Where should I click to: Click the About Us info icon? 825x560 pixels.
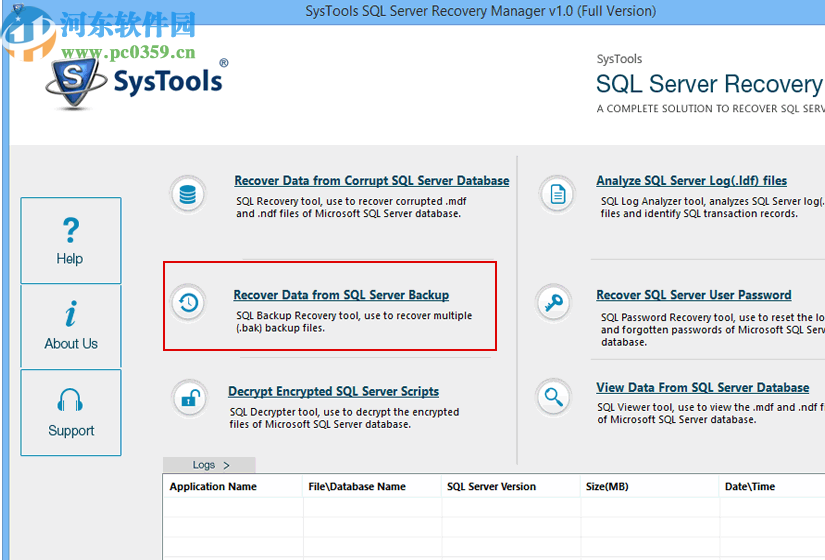71,314
